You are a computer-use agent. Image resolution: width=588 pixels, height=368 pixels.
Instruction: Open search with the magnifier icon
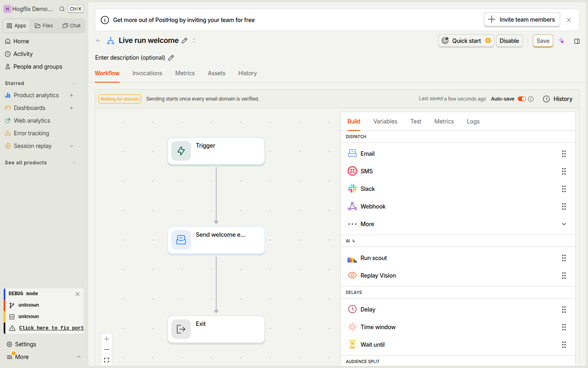click(x=62, y=9)
